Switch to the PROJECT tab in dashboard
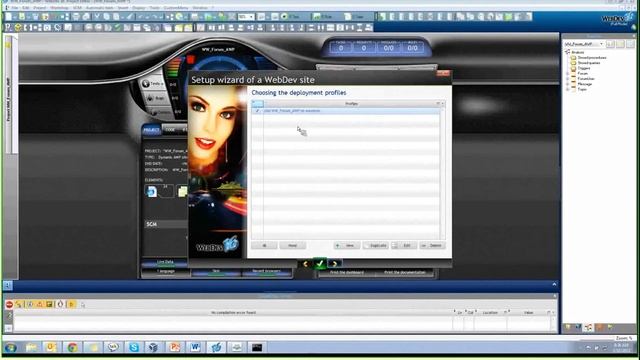 coord(151,130)
